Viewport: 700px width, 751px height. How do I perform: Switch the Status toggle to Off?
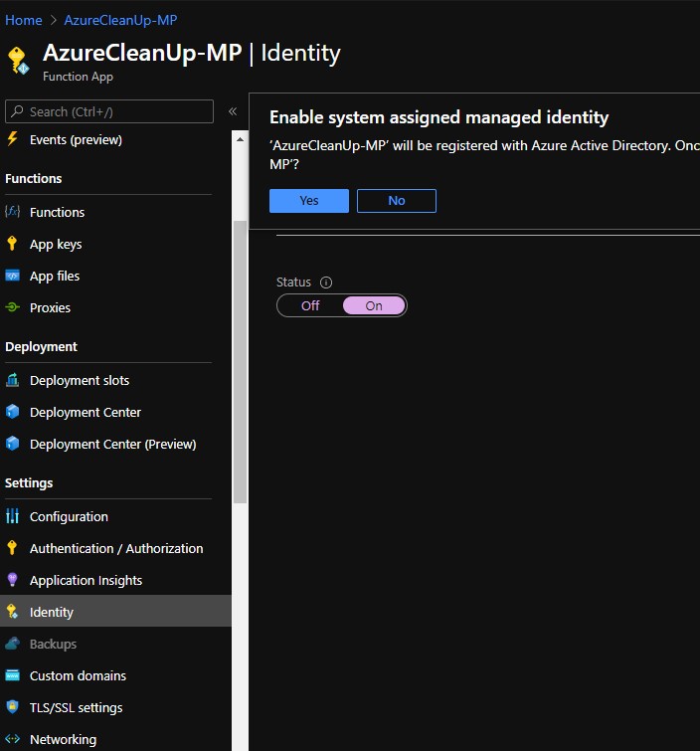[x=310, y=305]
